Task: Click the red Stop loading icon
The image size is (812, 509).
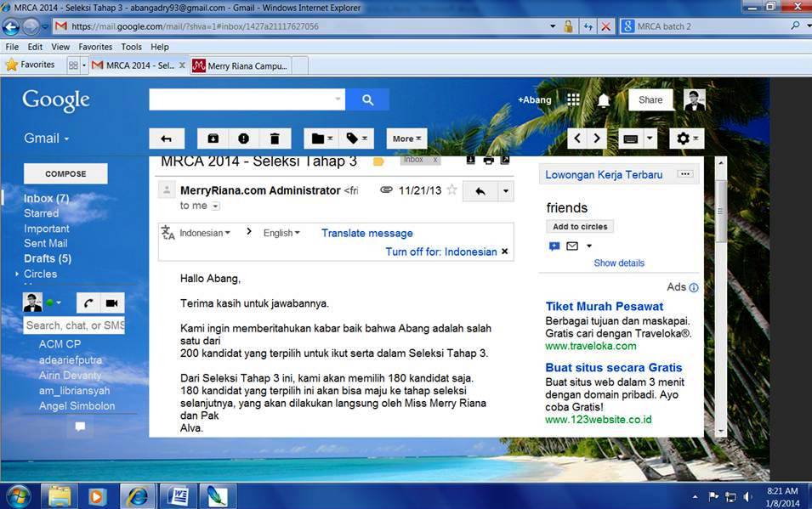Action: click(605, 26)
